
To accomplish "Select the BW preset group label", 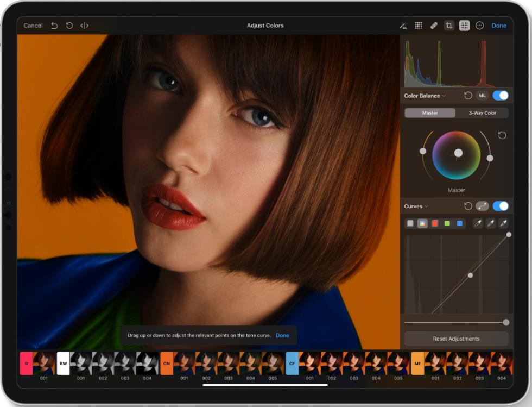I will click(64, 364).
